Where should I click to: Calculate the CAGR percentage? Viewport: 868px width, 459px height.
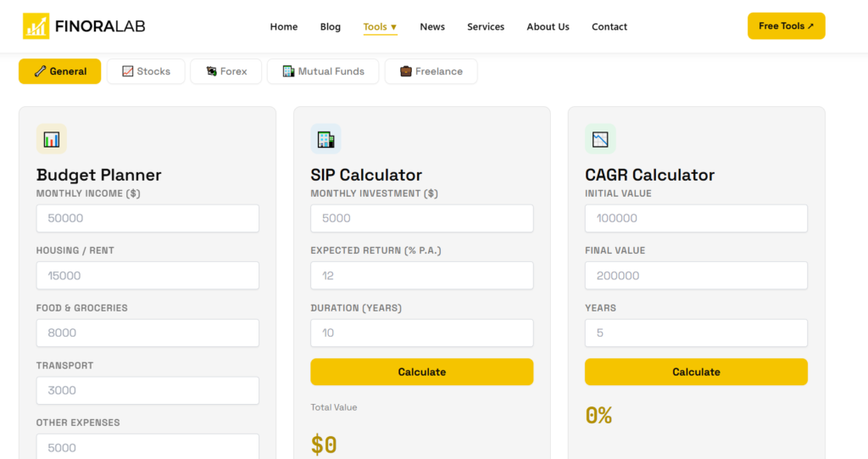pos(697,372)
